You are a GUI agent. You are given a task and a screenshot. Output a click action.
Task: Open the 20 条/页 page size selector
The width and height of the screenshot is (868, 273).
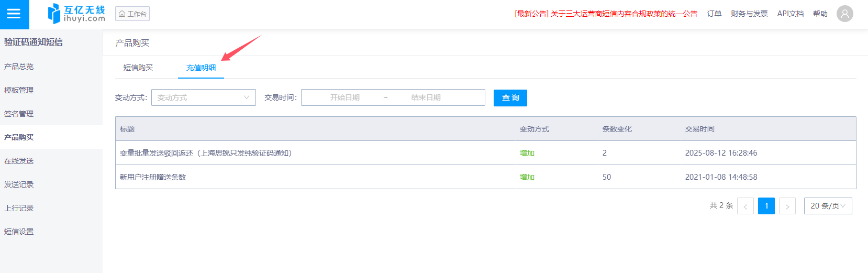pyautogui.click(x=827, y=206)
